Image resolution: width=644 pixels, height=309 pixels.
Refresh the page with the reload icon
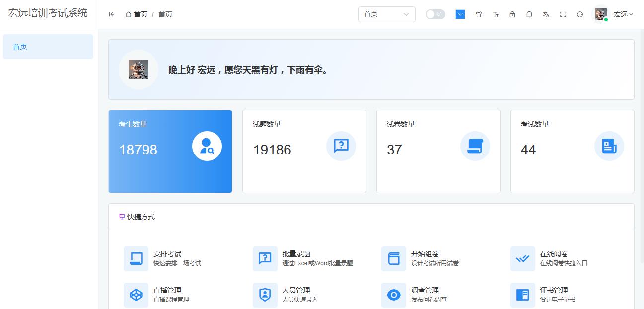(x=579, y=14)
